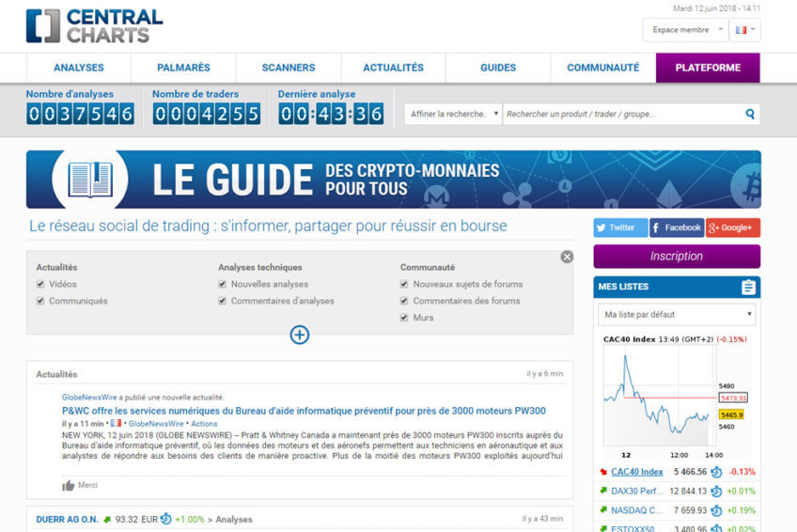The height and width of the screenshot is (532, 797).
Task: Toggle the Commentaires d'analyses checkbox
Action: (x=222, y=301)
